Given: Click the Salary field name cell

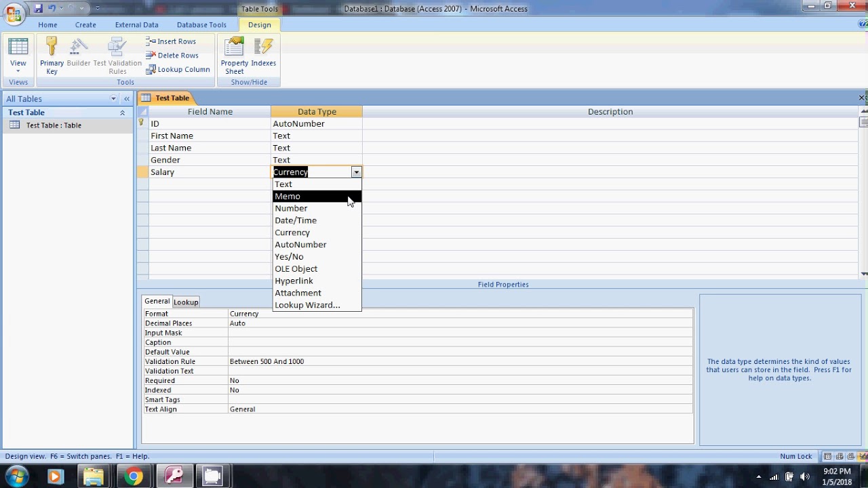Looking at the screenshot, I should [210, 172].
